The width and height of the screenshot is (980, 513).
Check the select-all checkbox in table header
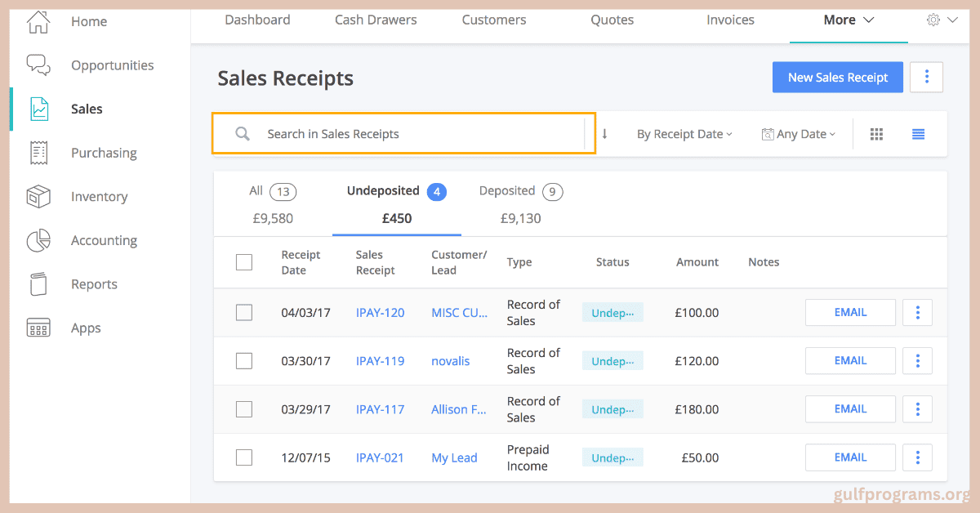point(244,262)
